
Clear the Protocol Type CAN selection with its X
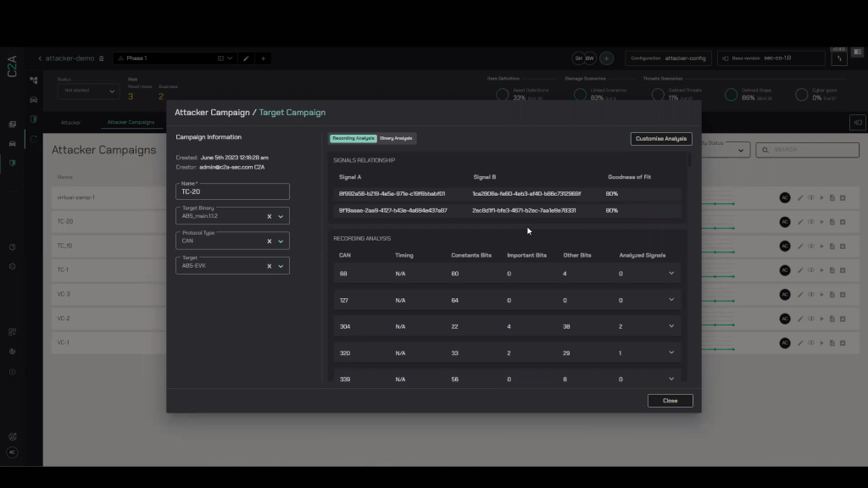(270, 241)
